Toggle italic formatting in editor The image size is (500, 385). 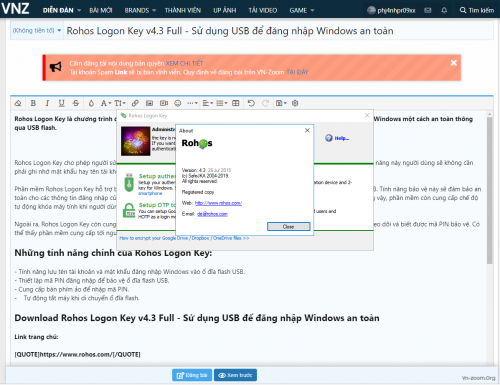click(x=47, y=103)
